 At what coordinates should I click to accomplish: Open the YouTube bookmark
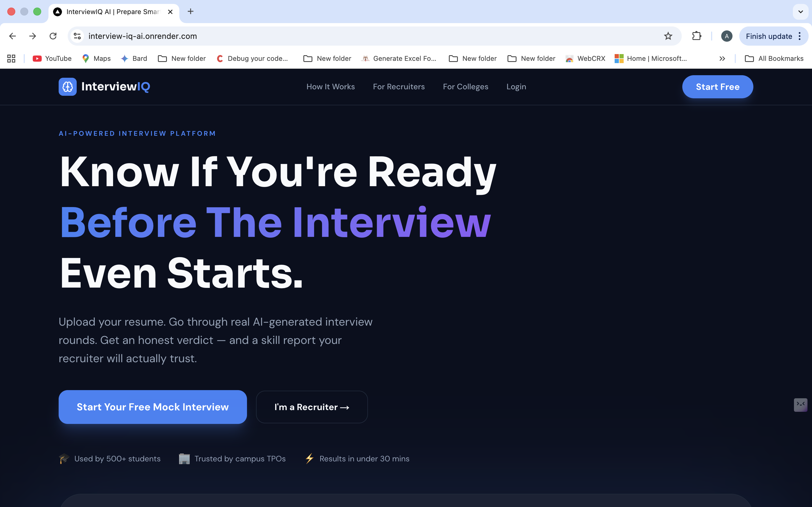[x=52, y=58]
